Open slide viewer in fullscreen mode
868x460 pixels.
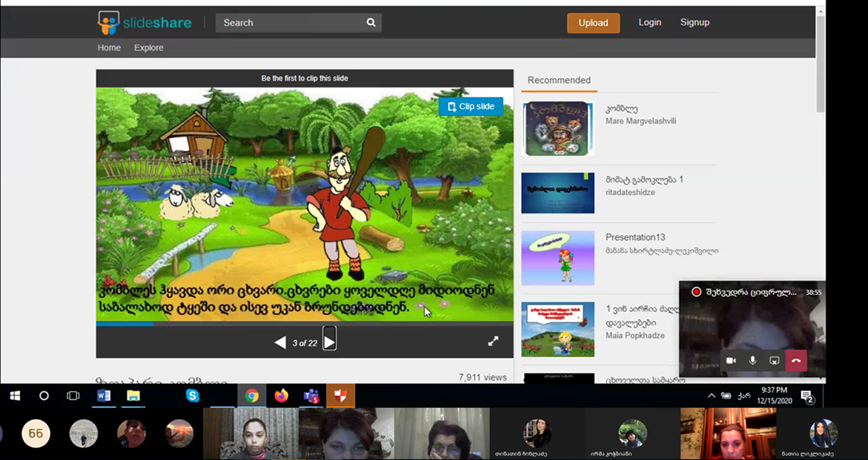click(x=493, y=341)
